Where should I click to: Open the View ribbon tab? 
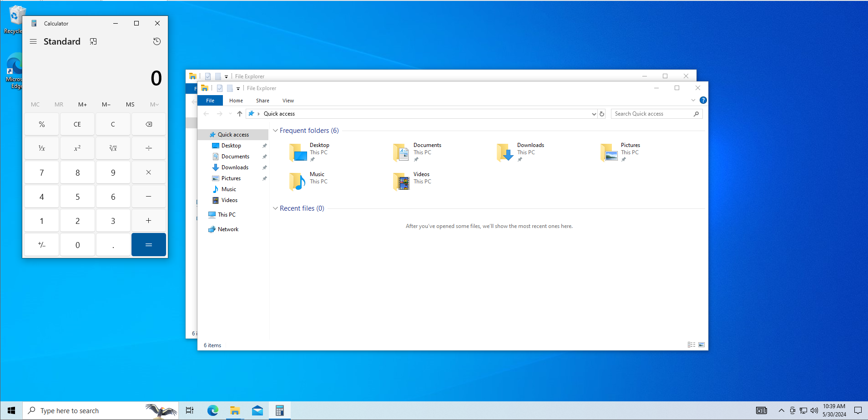pos(288,101)
